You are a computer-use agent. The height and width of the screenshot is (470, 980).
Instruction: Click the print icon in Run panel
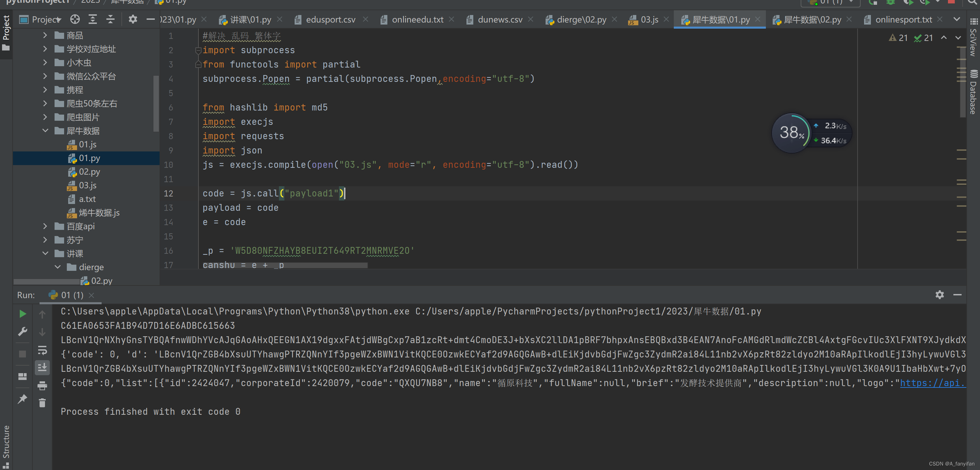pos(42,385)
